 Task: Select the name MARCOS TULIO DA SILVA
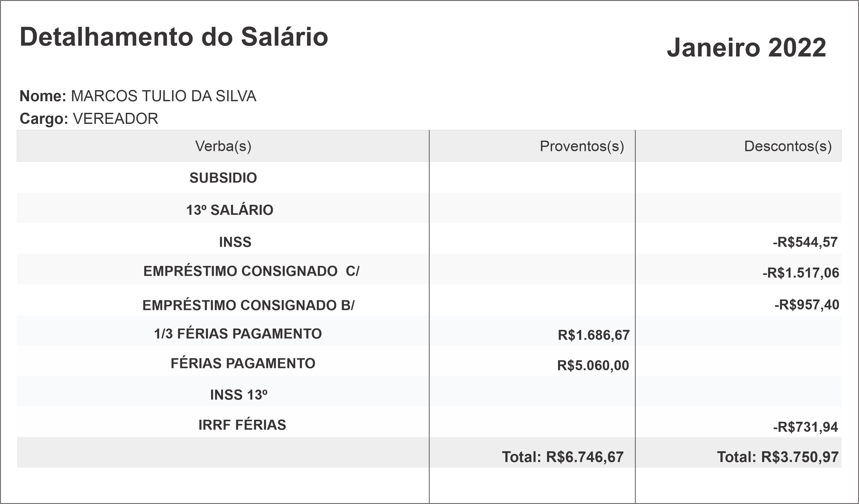pos(163,96)
